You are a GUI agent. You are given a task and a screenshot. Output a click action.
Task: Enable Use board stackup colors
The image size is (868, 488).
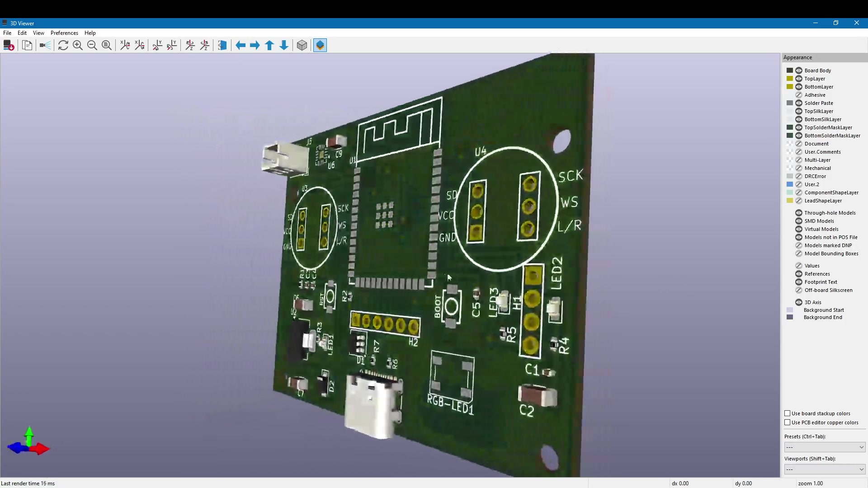pos(788,413)
